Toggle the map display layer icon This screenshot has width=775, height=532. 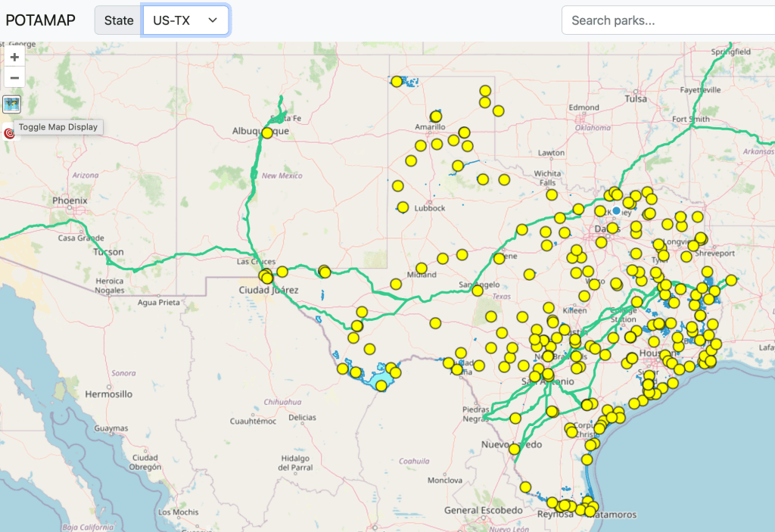(x=12, y=104)
